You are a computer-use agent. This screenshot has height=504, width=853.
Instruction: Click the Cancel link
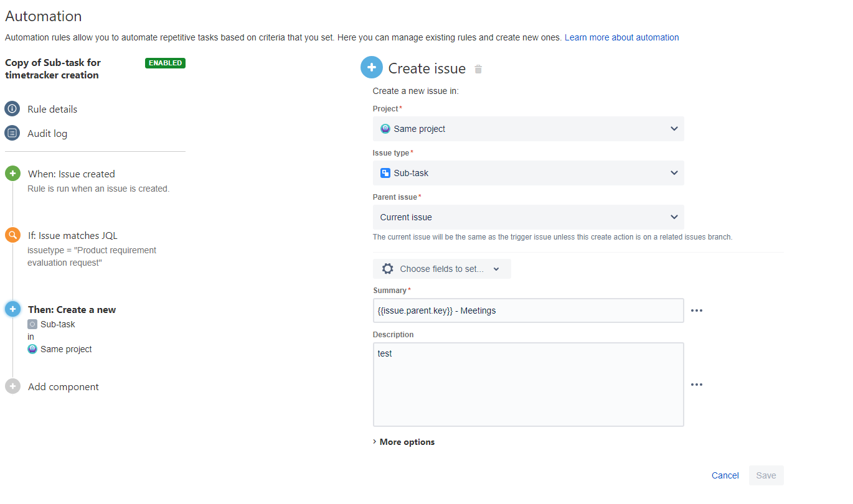[725, 475]
